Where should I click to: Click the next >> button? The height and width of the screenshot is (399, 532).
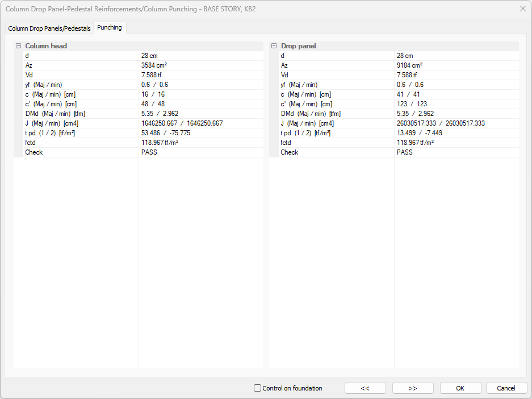(413, 388)
